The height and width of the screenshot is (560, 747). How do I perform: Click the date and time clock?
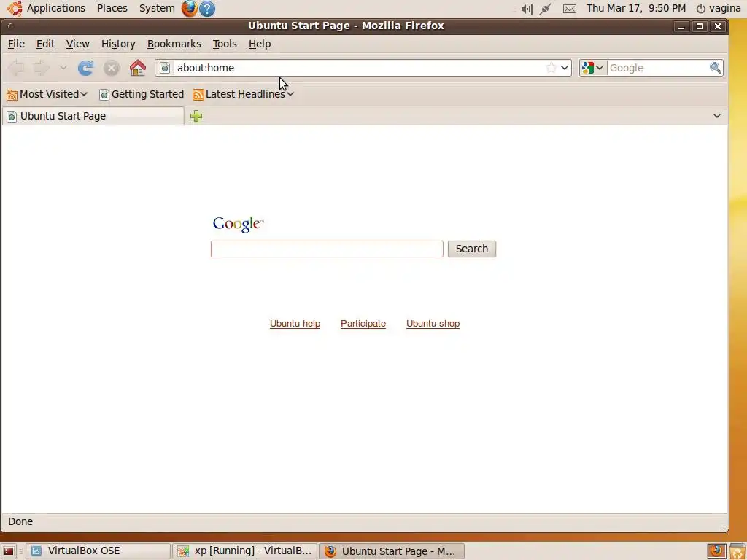(x=635, y=8)
